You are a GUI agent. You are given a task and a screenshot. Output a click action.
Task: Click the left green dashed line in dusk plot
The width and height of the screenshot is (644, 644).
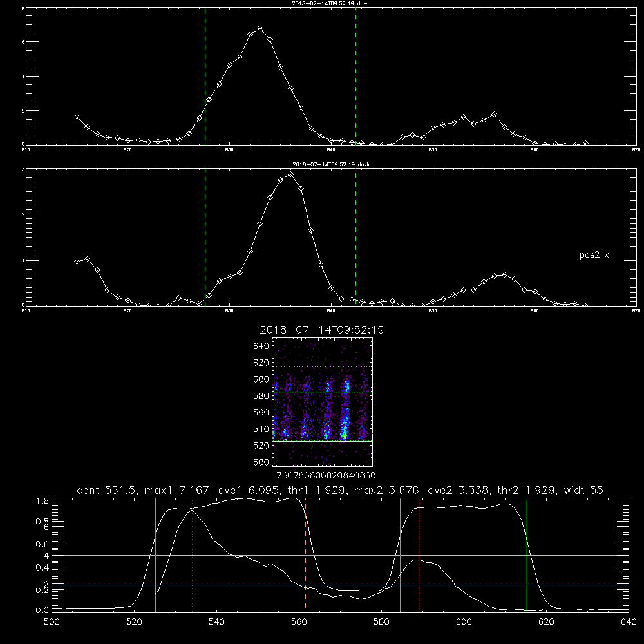(x=205, y=237)
